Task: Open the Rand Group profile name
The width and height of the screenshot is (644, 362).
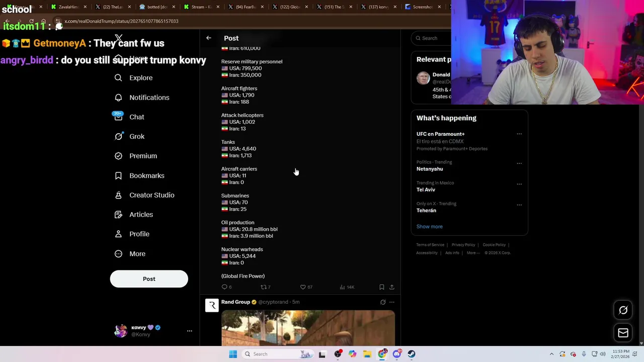Action: tap(235, 302)
